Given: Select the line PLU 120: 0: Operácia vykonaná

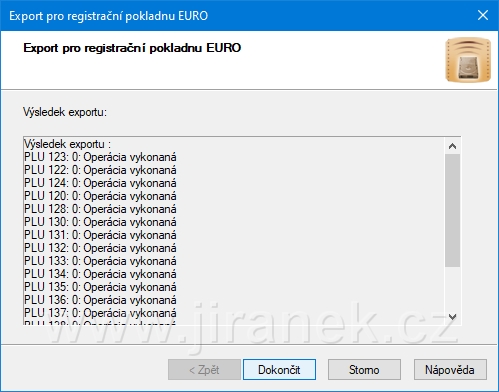Looking at the screenshot, I should (x=100, y=196).
